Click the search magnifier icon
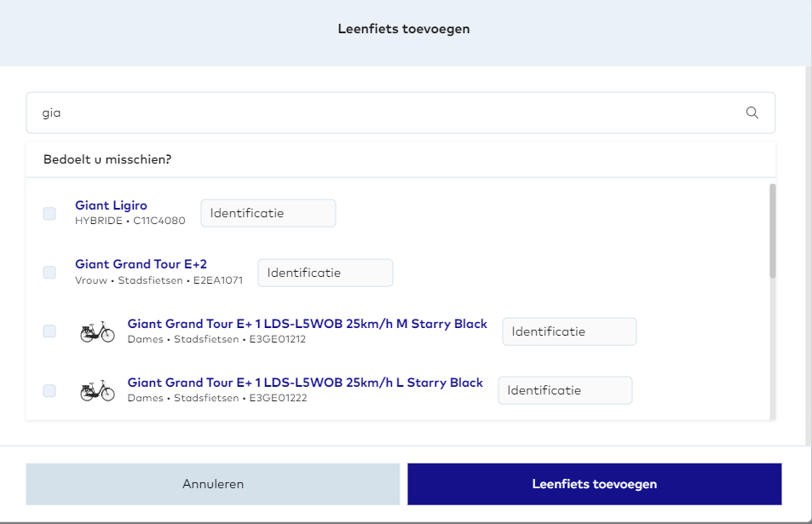 point(752,112)
